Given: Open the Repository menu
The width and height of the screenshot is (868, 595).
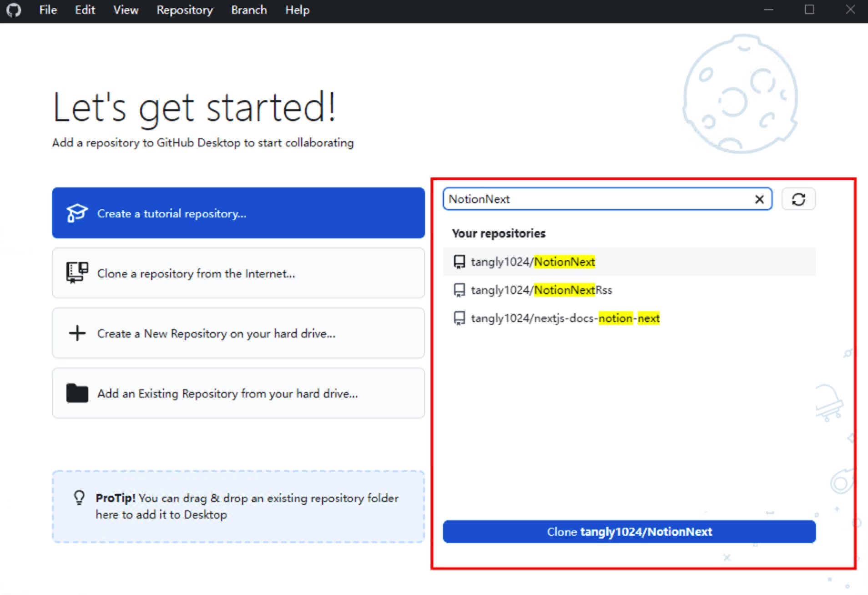Looking at the screenshot, I should pyautogui.click(x=185, y=10).
